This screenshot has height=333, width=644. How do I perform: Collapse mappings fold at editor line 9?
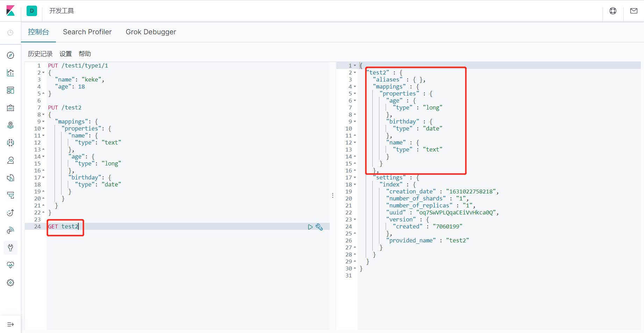click(43, 122)
